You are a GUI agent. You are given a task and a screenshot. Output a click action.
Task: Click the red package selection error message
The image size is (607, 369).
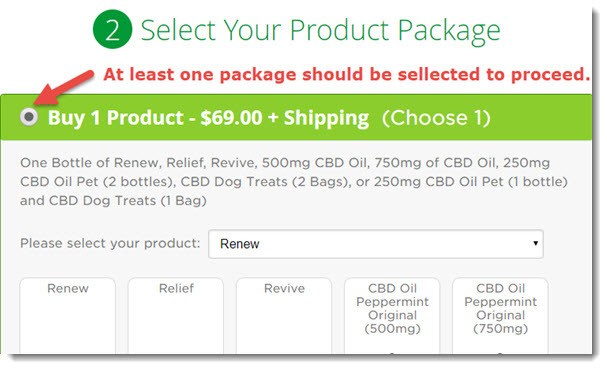point(346,74)
